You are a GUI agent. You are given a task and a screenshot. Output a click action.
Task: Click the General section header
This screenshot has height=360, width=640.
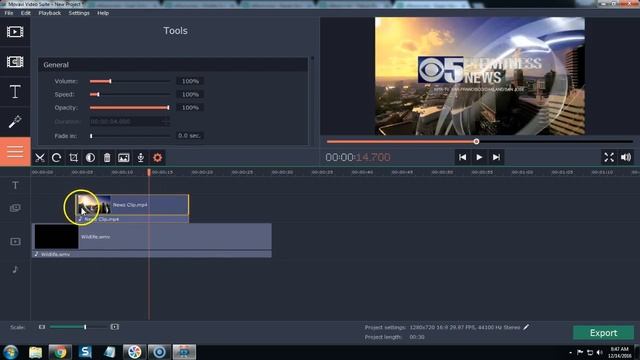tap(173, 65)
